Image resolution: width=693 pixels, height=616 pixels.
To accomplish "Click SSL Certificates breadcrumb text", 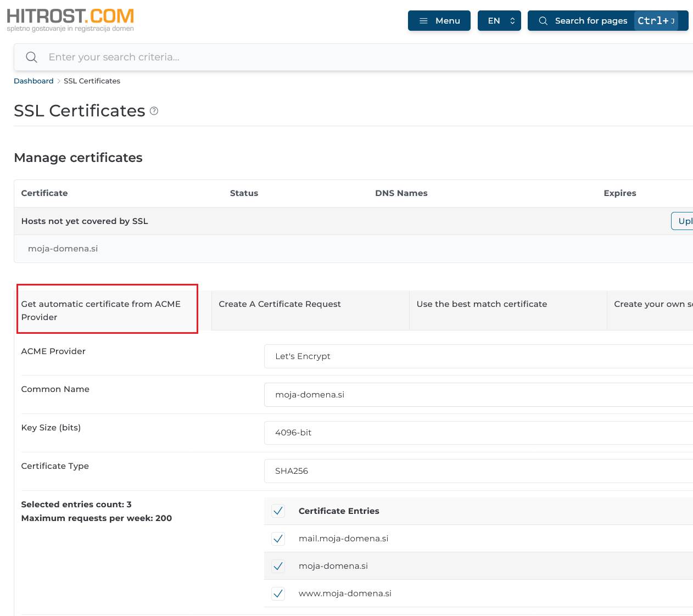I will coord(92,81).
